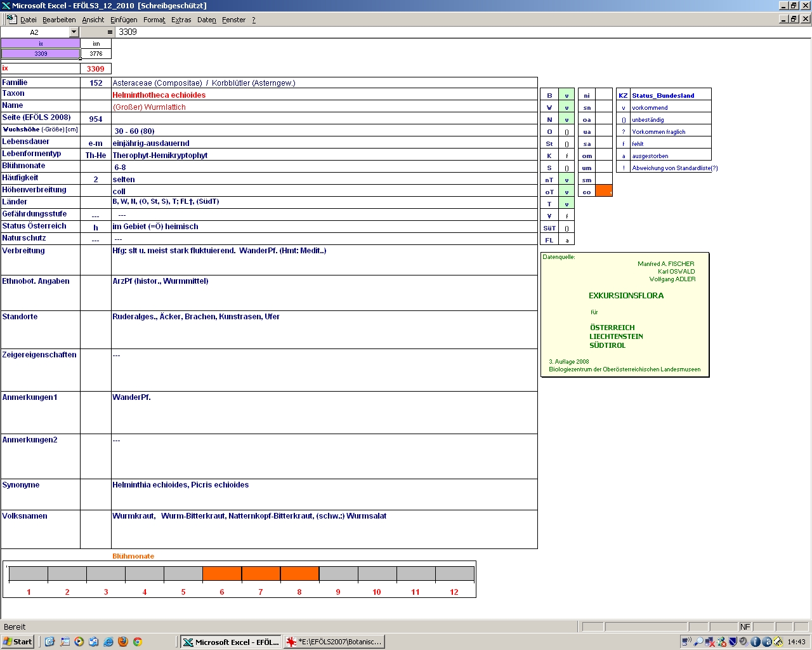812x650 pixels.
Task: Open the Ansicht menu
Action: coord(93,20)
